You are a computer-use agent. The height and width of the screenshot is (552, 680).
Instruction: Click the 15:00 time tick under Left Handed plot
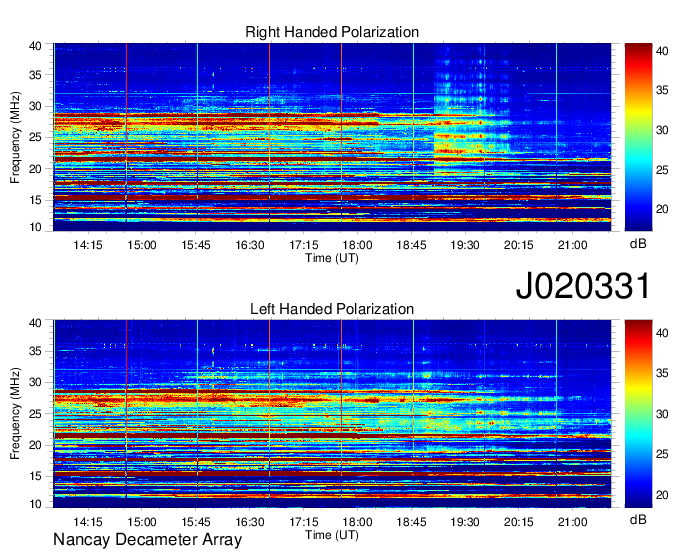tap(142, 522)
